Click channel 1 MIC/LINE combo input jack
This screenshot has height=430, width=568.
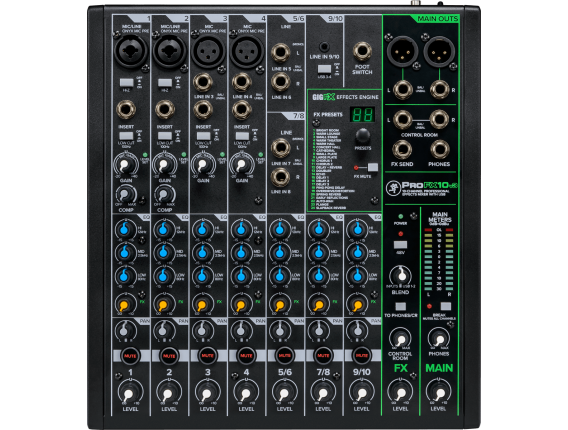(131, 51)
